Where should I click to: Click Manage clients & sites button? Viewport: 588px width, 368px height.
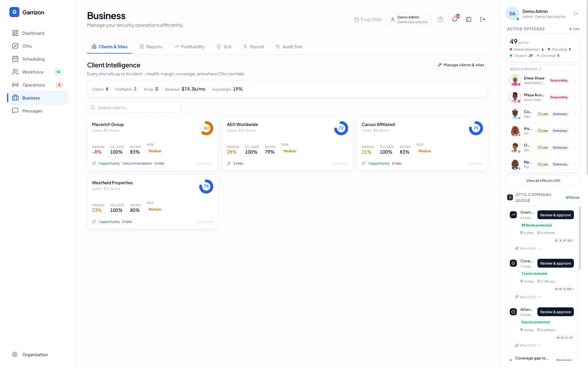coord(461,65)
